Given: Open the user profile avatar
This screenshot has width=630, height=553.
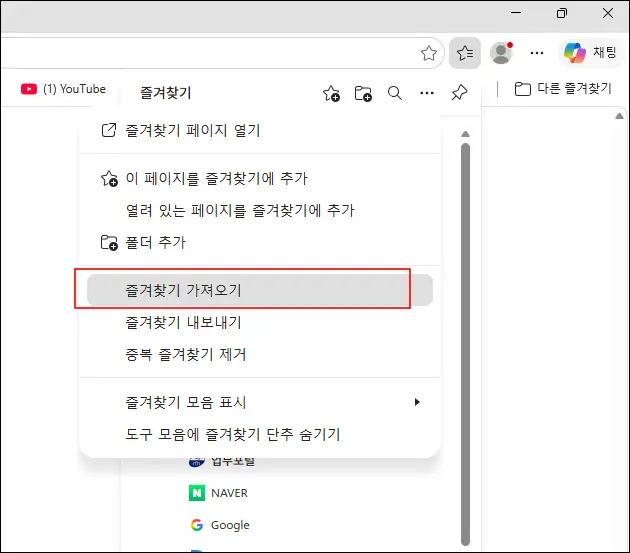Looking at the screenshot, I should coord(501,53).
